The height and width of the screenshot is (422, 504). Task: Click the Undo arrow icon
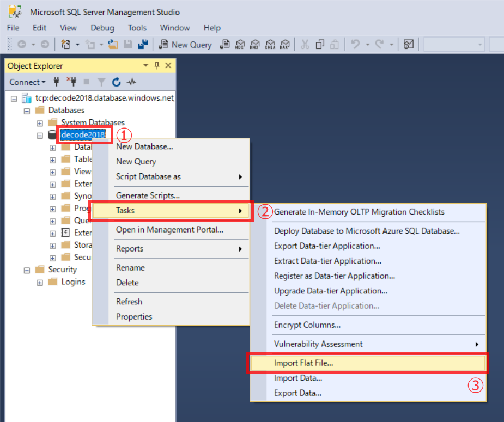pos(355,44)
